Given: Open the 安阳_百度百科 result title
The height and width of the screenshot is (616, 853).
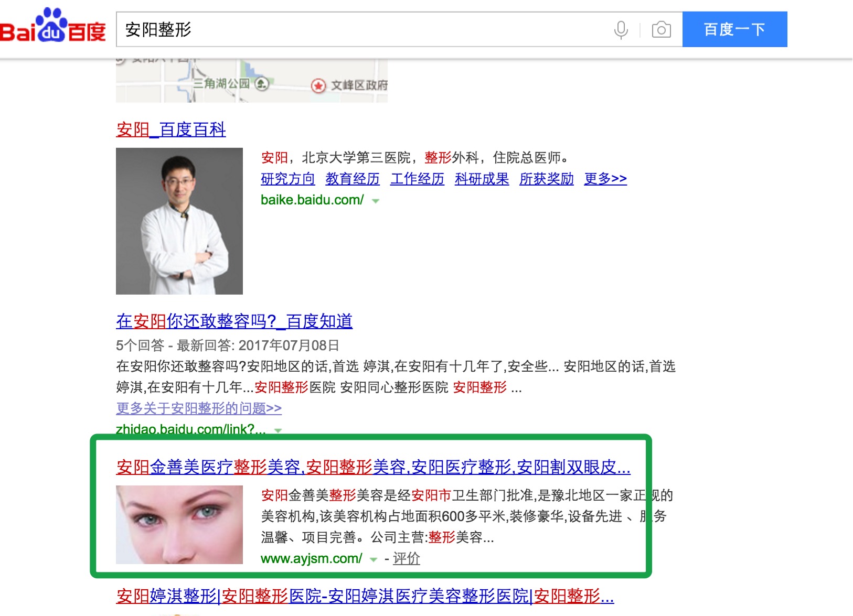Looking at the screenshot, I should [171, 129].
